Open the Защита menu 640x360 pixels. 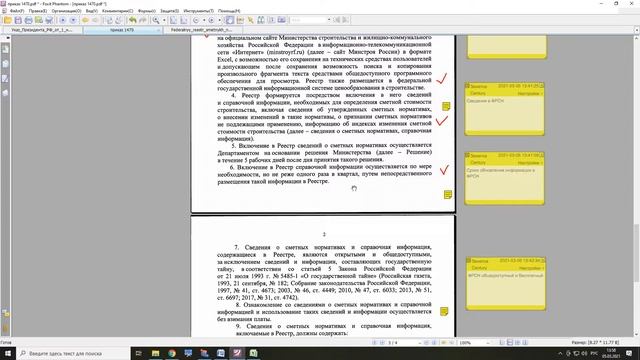coord(169,11)
